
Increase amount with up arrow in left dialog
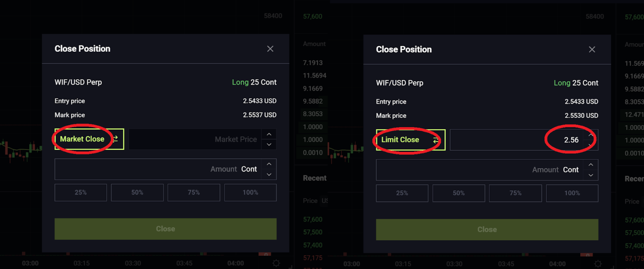point(269,164)
